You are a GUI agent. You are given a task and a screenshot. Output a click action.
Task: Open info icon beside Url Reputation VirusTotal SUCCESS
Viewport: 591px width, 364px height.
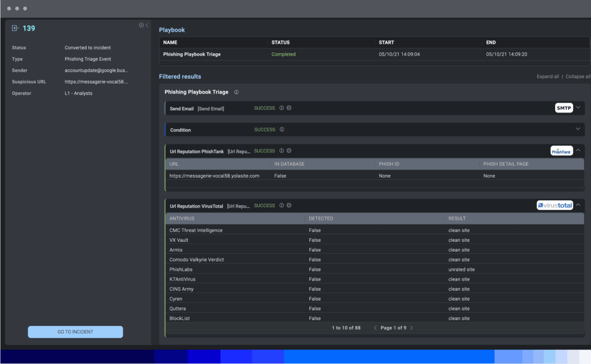click(281, 205)
